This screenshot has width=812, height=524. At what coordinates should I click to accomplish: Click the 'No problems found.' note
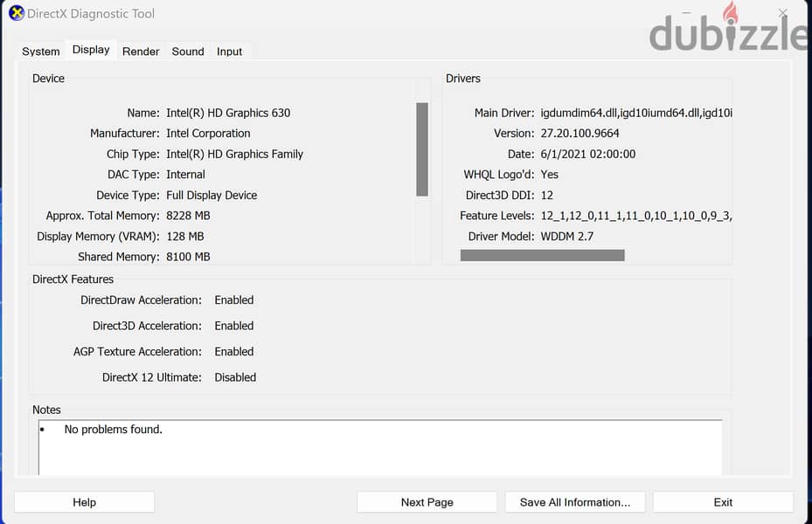[x=114, y=430]
